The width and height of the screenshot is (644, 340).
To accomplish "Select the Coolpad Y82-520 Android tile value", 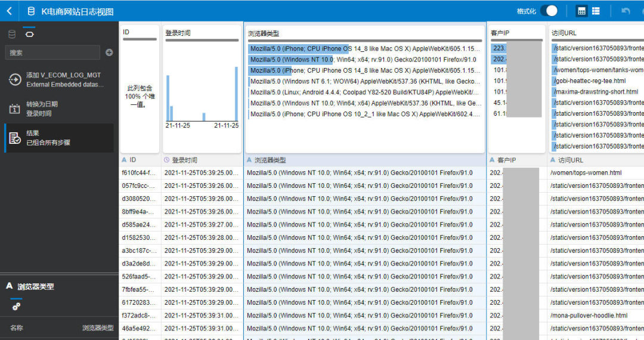I will click(x=364, y=92).
